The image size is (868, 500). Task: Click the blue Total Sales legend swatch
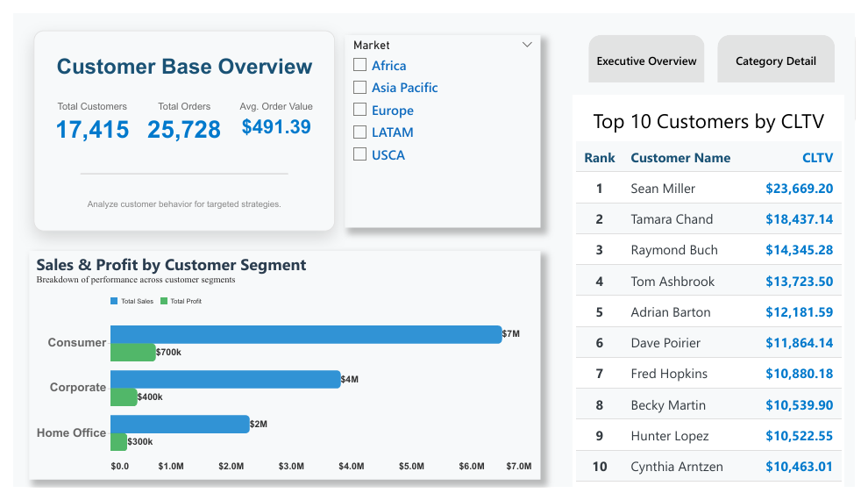(x=114, y=302)
